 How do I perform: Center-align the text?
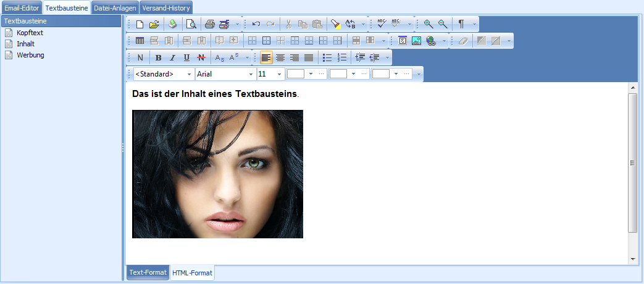pos(280,57)
